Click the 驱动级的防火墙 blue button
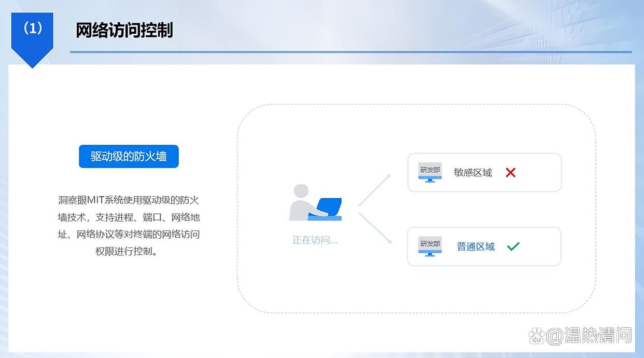This screenshot has width=644, height=358. click(x=129, y=156)
